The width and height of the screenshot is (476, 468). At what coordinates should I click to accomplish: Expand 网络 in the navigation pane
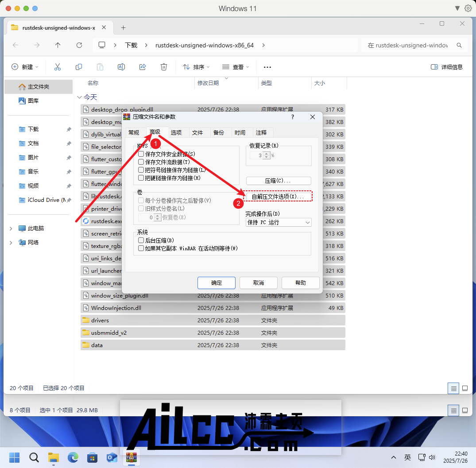[11, 243]
